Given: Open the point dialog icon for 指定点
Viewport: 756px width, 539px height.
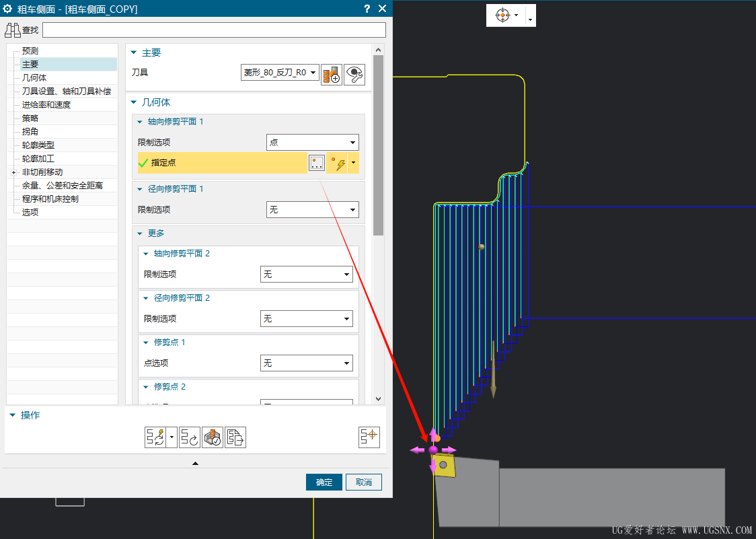Looking at the screenshot, I should click(317, 163).
